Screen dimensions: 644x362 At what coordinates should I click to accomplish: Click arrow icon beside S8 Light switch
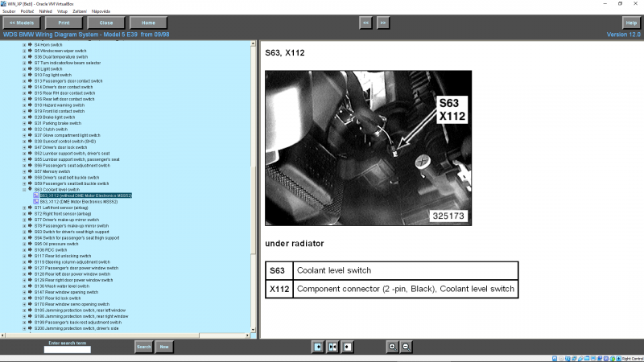[30, 68]
